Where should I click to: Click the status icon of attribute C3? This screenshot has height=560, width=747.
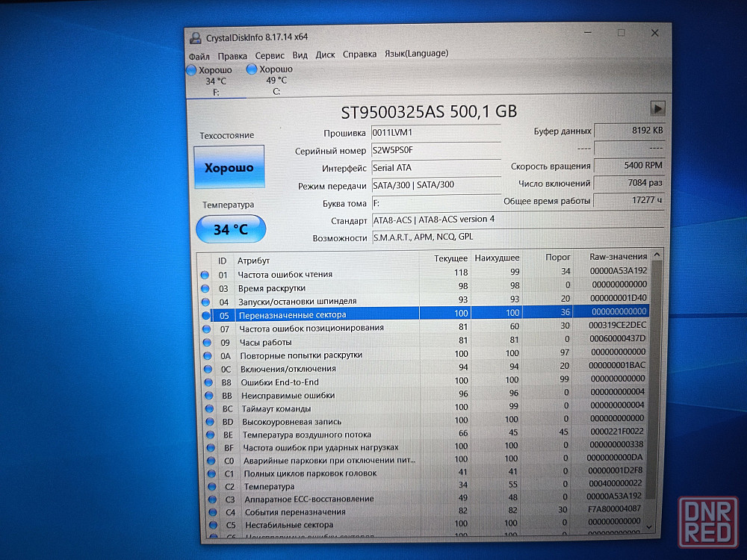point(213,499)
